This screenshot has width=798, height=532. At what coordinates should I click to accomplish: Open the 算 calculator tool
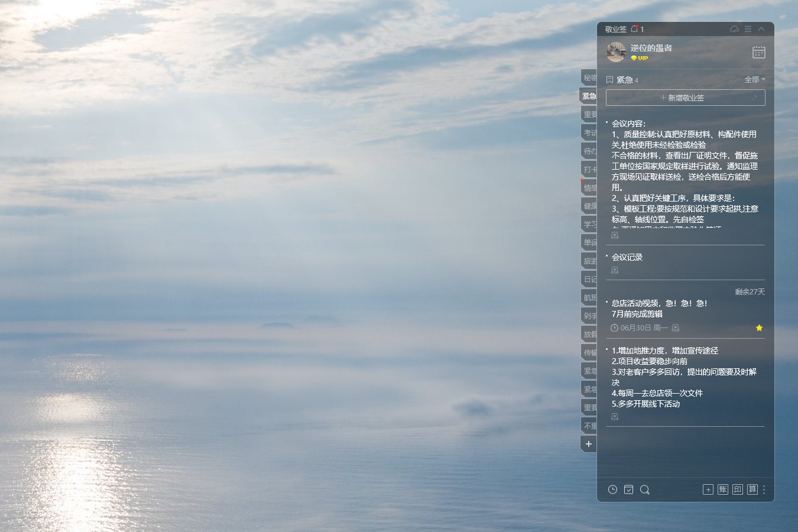coord(752,489)
